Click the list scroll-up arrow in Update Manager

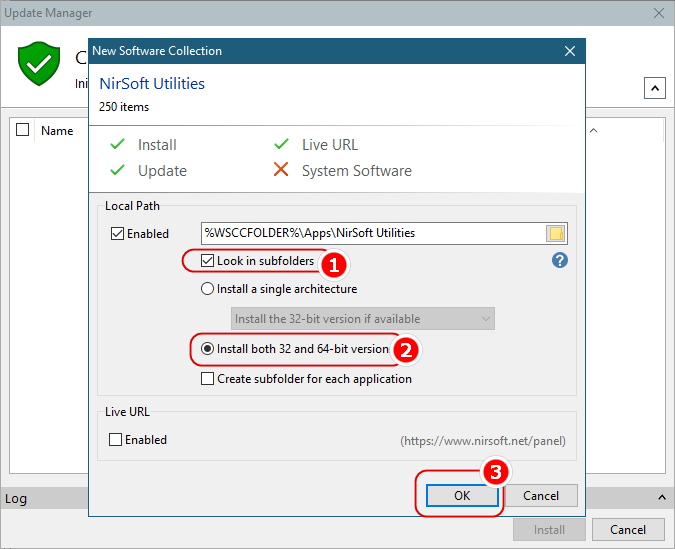594,130
